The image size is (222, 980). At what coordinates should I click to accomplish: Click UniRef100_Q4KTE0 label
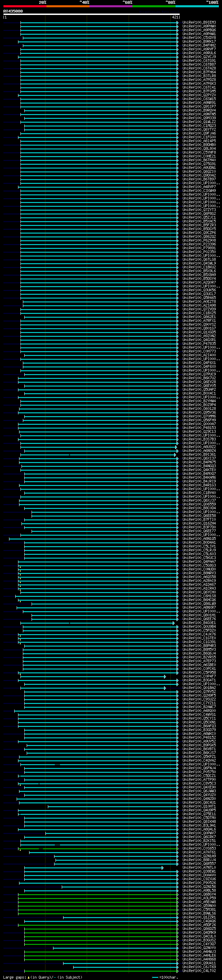tap(199, 469)
